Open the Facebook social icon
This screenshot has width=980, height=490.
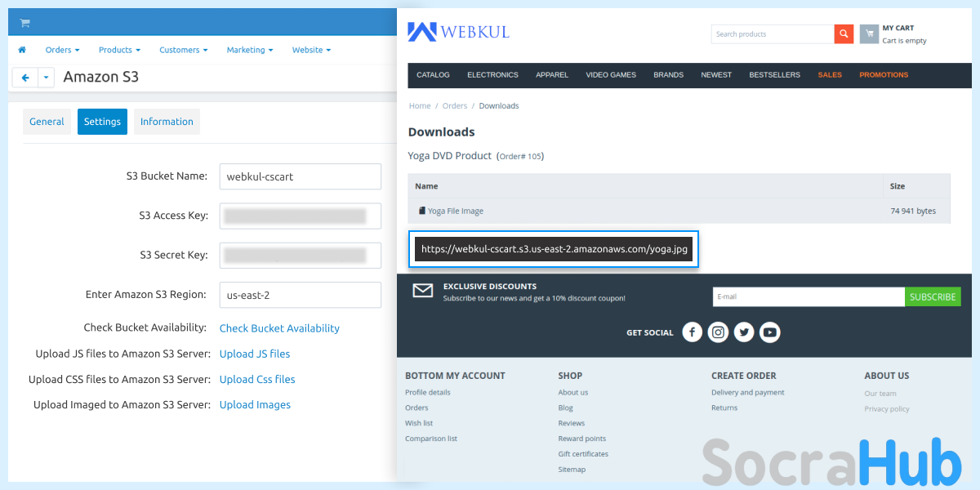click(x=693, y=332)
